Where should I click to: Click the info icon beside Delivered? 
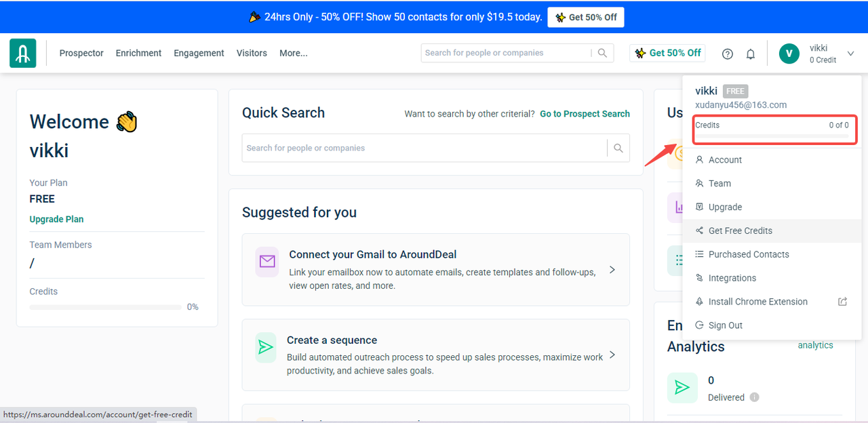[755, 397]
